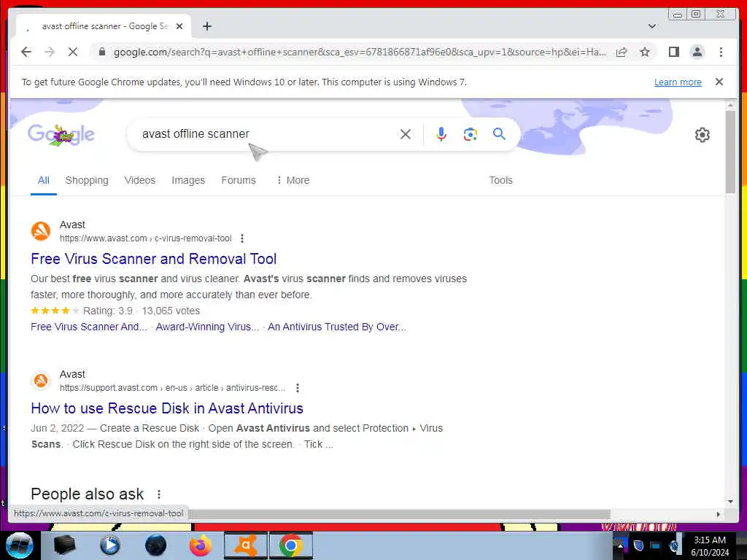
Task: Click the scroll down arrow
Action: pos(730,502)
